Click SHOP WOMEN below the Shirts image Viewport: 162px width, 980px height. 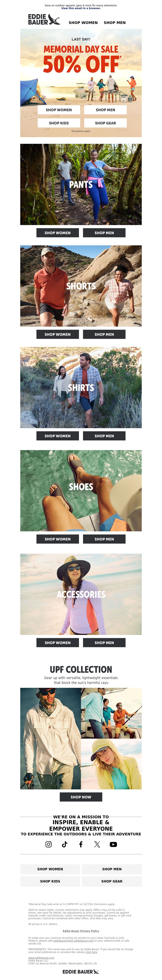[58, 436]
